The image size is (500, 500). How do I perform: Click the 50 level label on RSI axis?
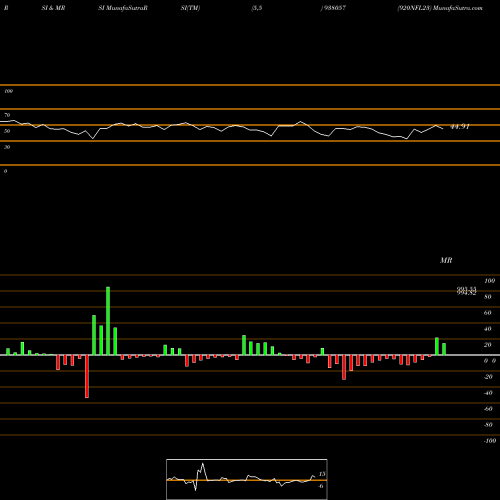point(7,131)
